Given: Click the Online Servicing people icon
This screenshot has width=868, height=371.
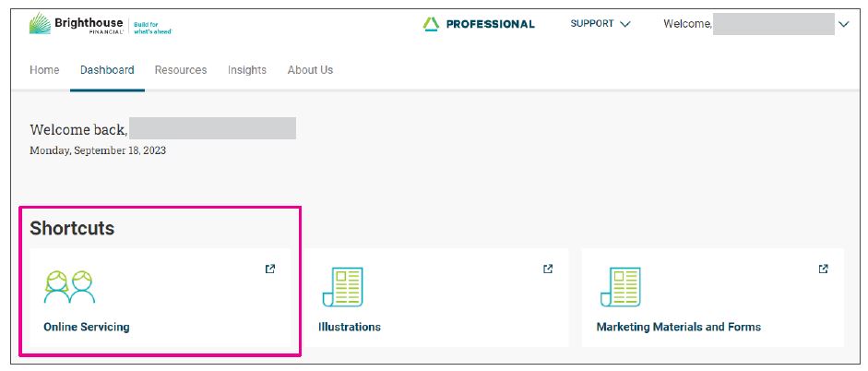Looking at the screenshot, I should point(69,286).
